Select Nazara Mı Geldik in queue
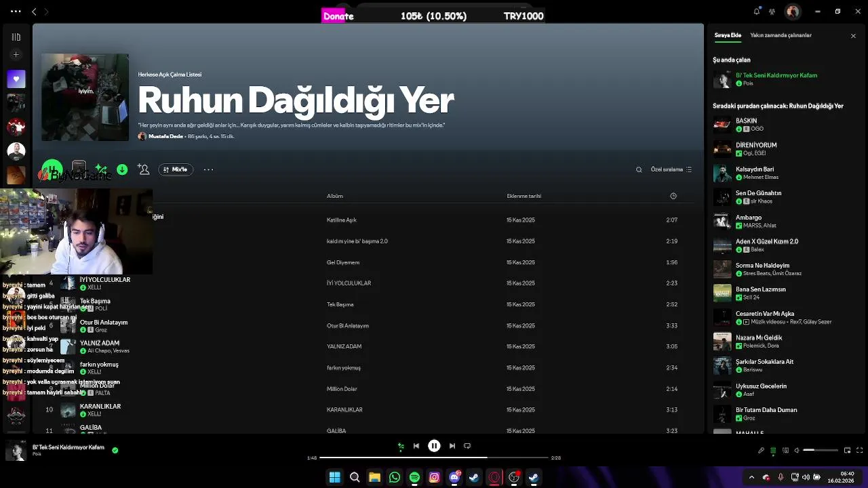The height and width of the screenshot is (488, 868). pyautogui.click(x=759, y=338)
